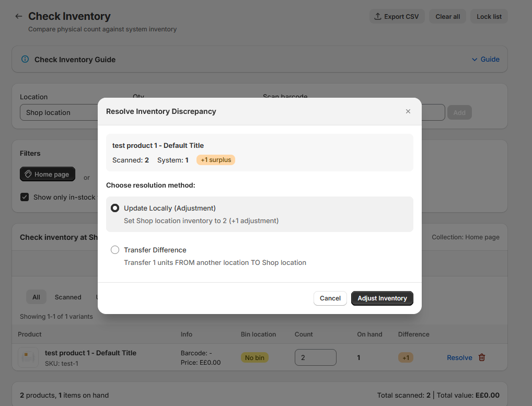Click the Difference column header

pyautogui.click(x=413, y=334)
